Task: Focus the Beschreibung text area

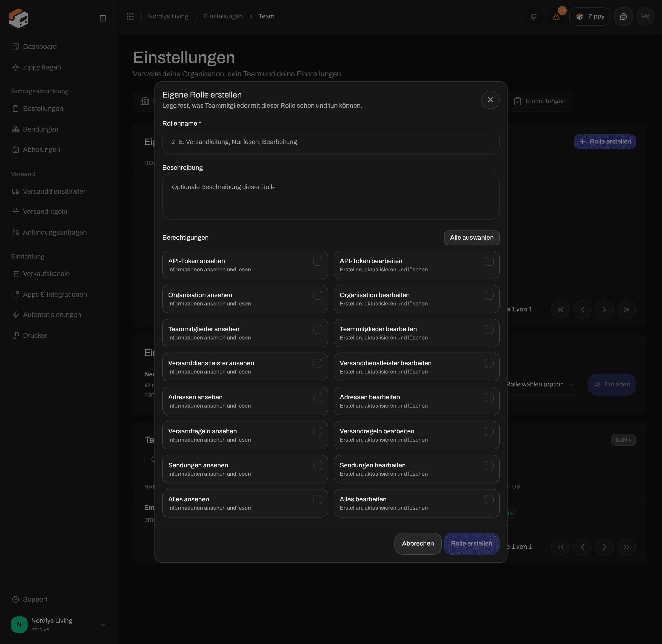Action: 331,196
